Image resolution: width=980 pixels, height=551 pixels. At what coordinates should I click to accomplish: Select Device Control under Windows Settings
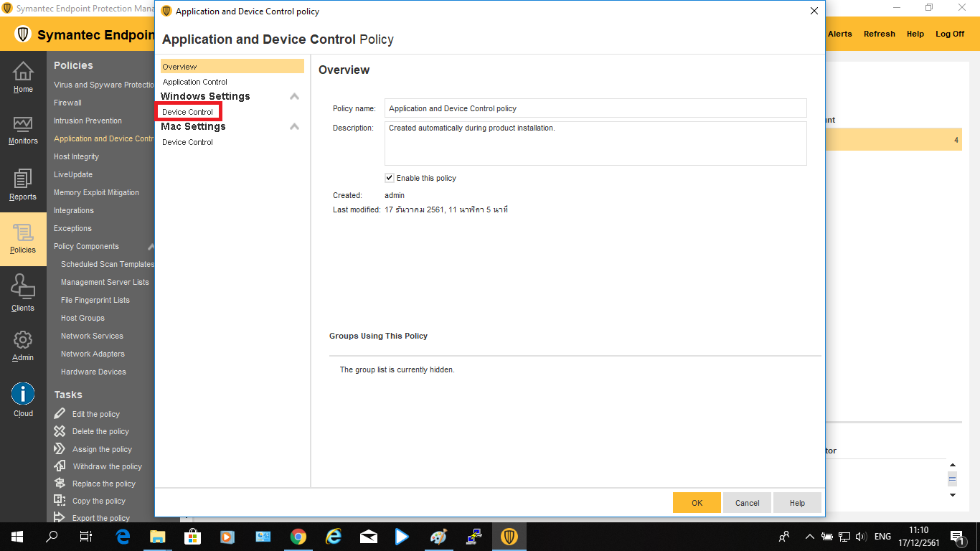[x=188, y=112]
